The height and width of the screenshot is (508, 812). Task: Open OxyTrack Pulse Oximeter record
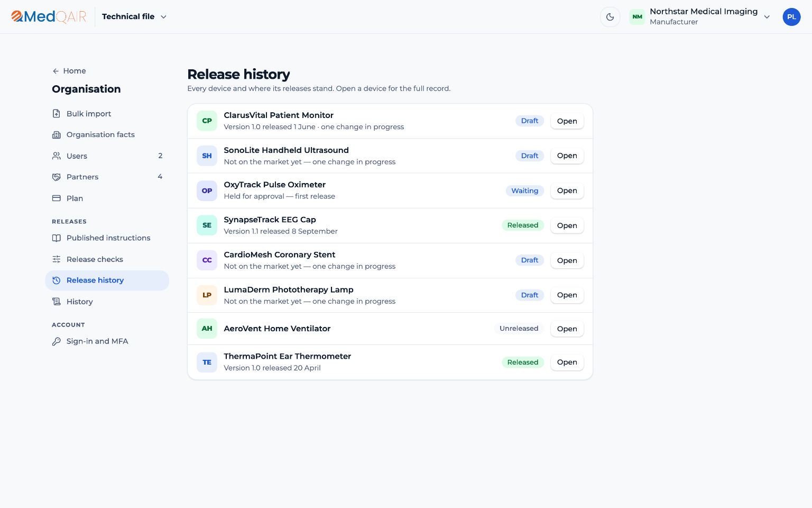pos(567,190)
